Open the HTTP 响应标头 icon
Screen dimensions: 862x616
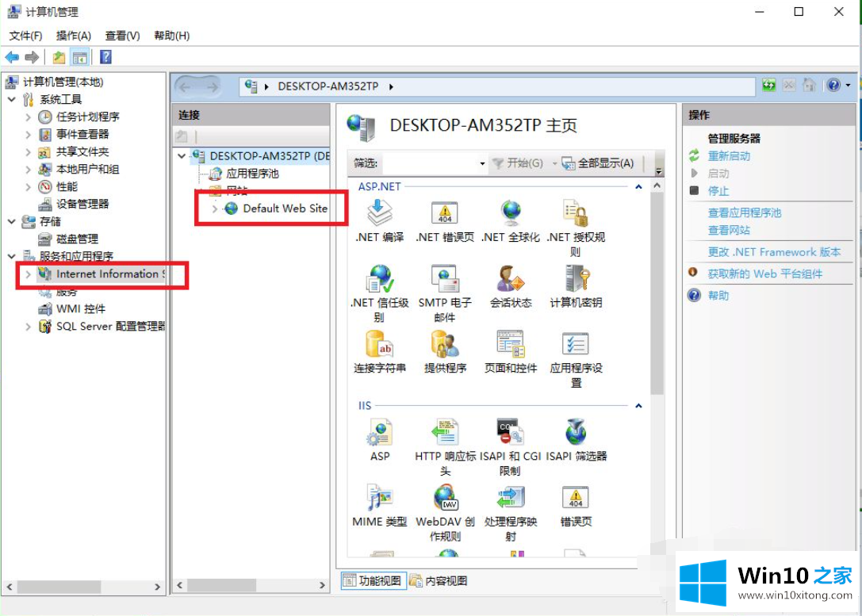tap(444, 432)
